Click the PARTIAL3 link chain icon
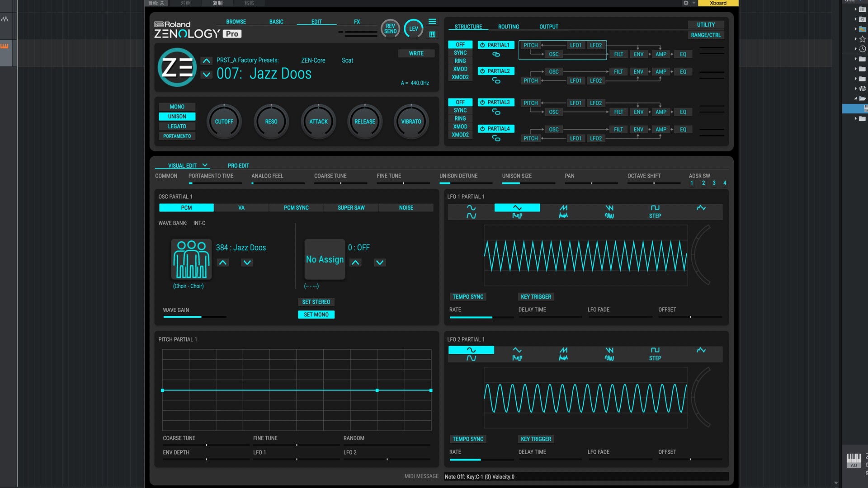The height and width of the screenshot is (488, 868). [496, 112]
